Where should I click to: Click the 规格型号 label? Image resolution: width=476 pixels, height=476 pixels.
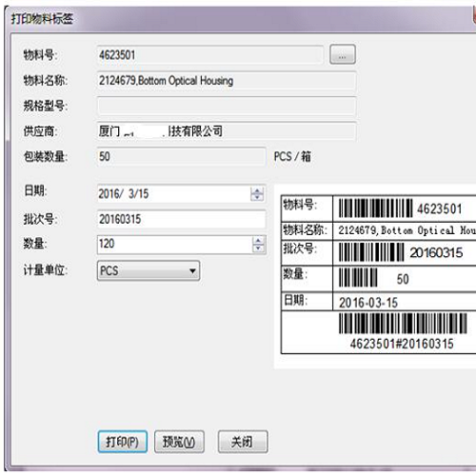45,106
